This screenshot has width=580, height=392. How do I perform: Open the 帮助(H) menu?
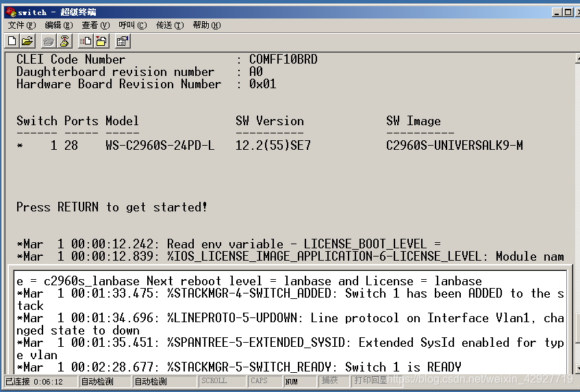point(207,25)
